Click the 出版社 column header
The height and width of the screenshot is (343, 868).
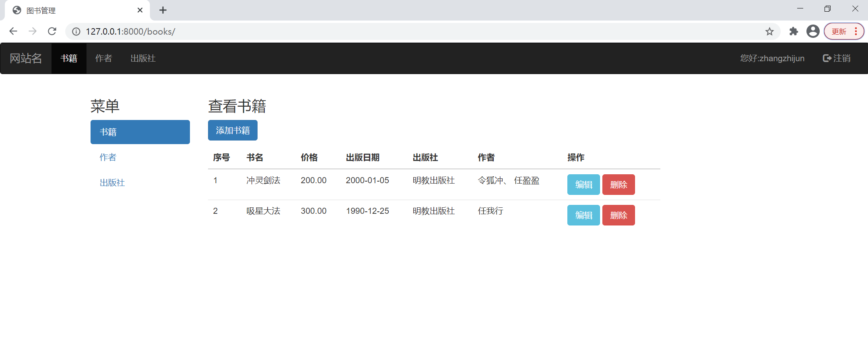coord(425,157)
